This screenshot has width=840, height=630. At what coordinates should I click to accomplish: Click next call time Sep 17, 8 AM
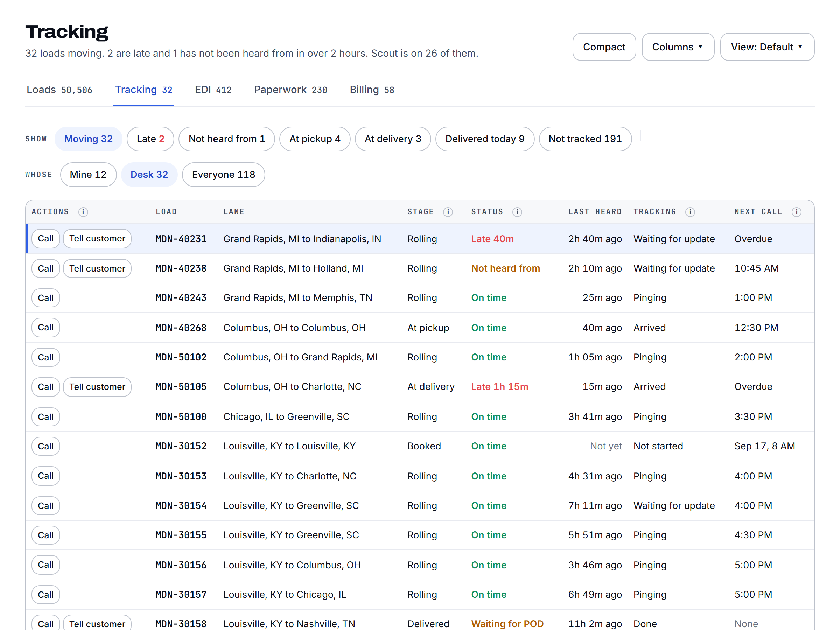coord(764,446)
